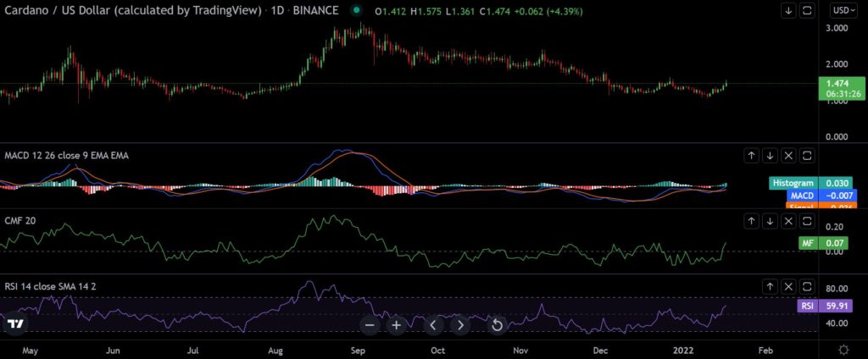
Task: Select the RSI 14 close SMA legend
Action: click(x=52, y=286)
